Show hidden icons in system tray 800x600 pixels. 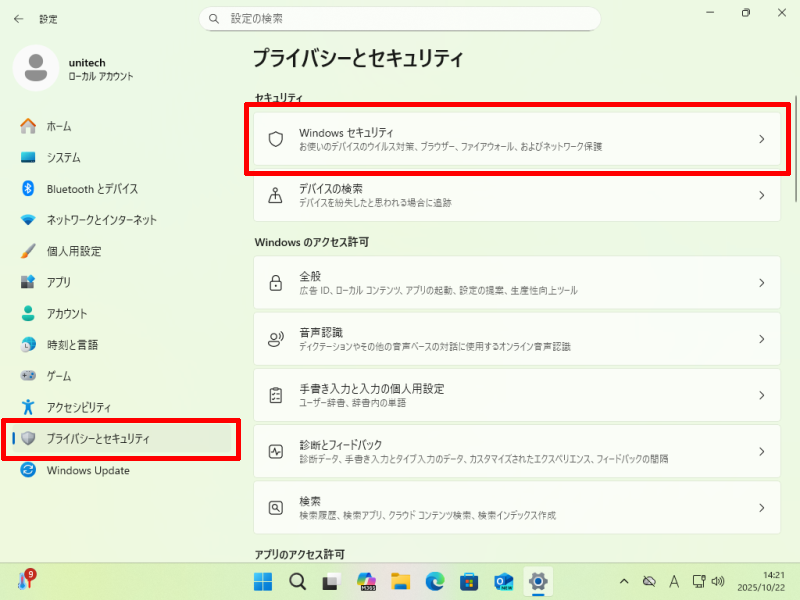tap(624, 581)
